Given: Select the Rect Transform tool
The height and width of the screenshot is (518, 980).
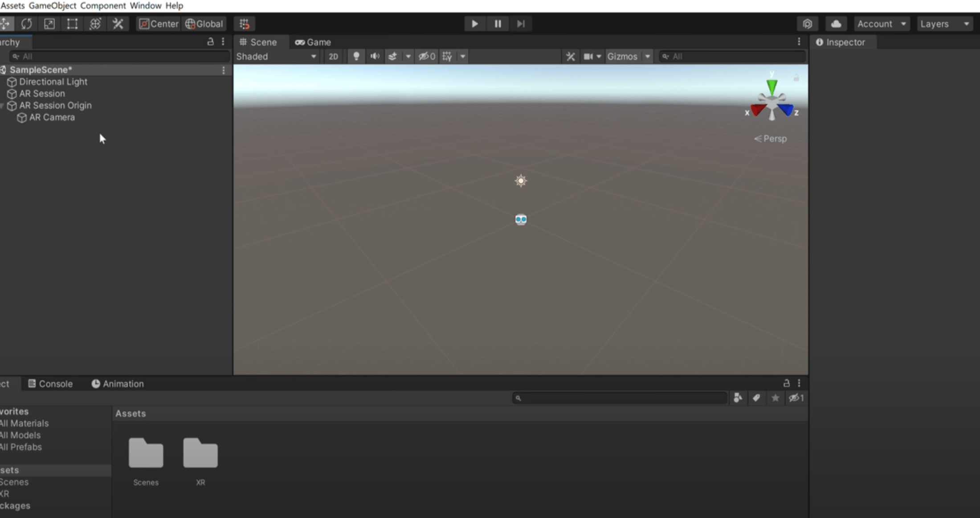Looking at the screenshot, I should point(72,24).
